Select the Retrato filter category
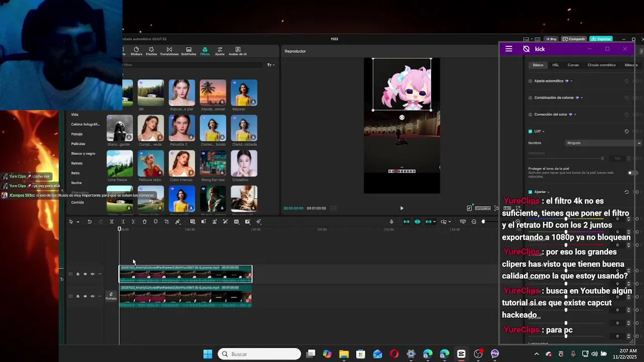644x362 pixels. pos(77,163)
